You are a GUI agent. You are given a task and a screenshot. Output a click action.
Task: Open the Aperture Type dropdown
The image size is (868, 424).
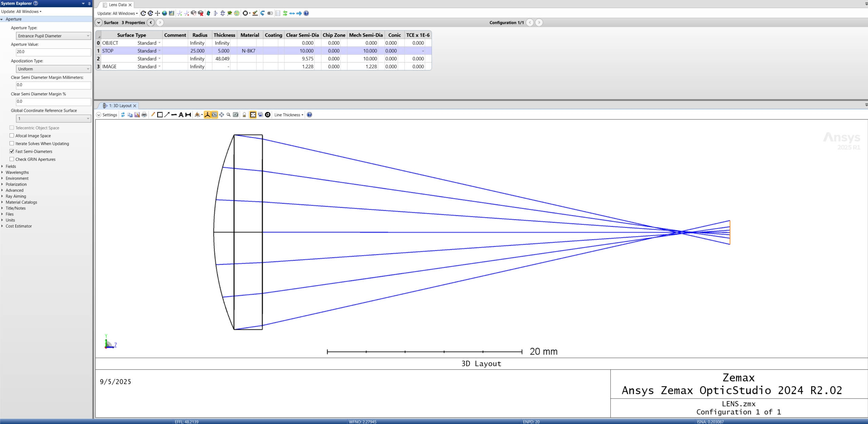click(x=53, y=36)
